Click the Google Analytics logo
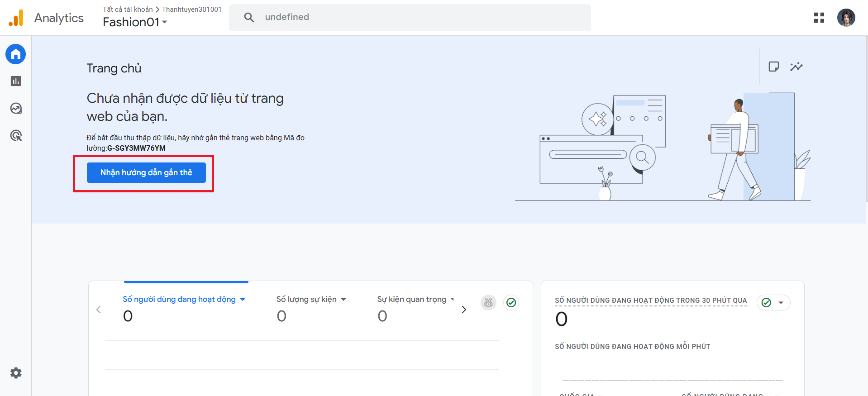 tap(16, 18)
